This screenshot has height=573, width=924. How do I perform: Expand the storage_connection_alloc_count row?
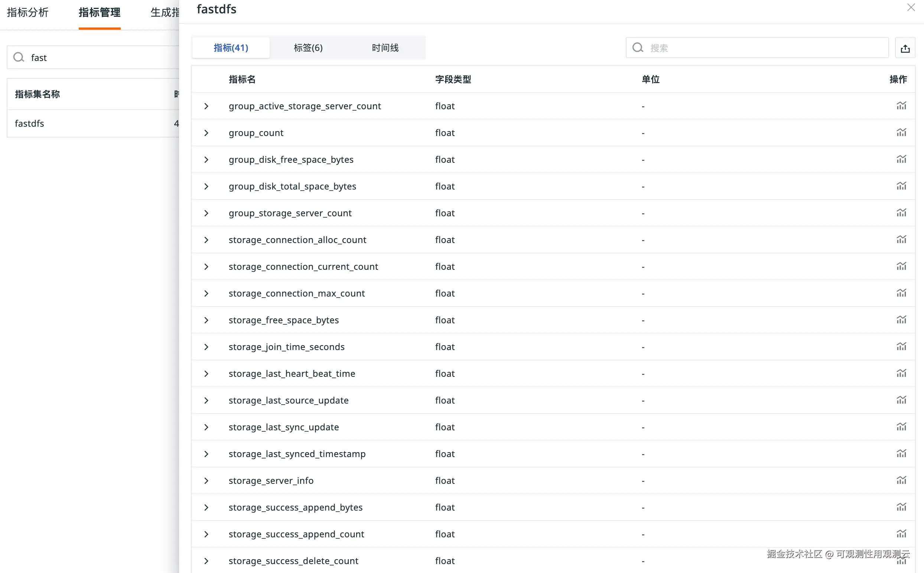(206, 240)
